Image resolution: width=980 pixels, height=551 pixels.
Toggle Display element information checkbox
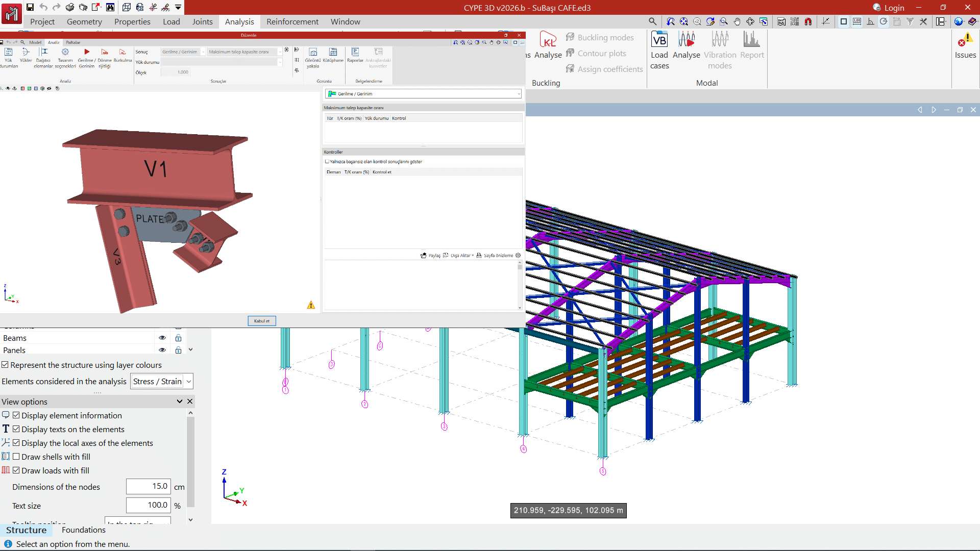point(16,415)
